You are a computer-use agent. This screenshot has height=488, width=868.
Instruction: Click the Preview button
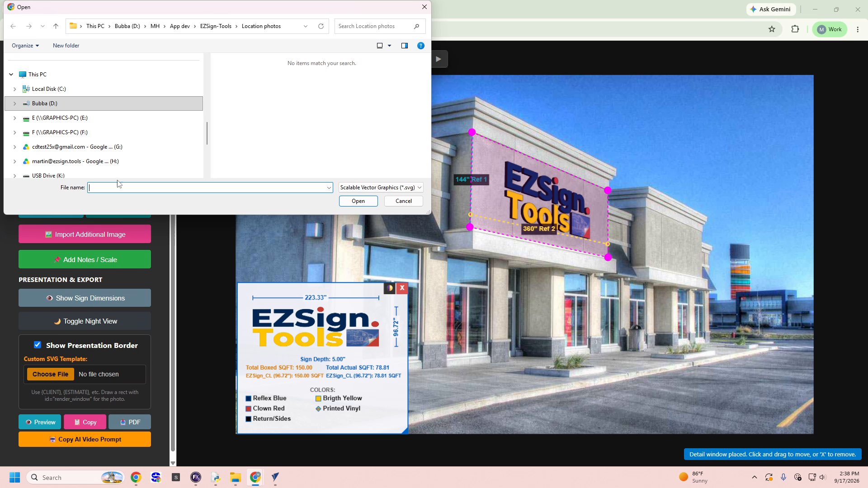40,422
